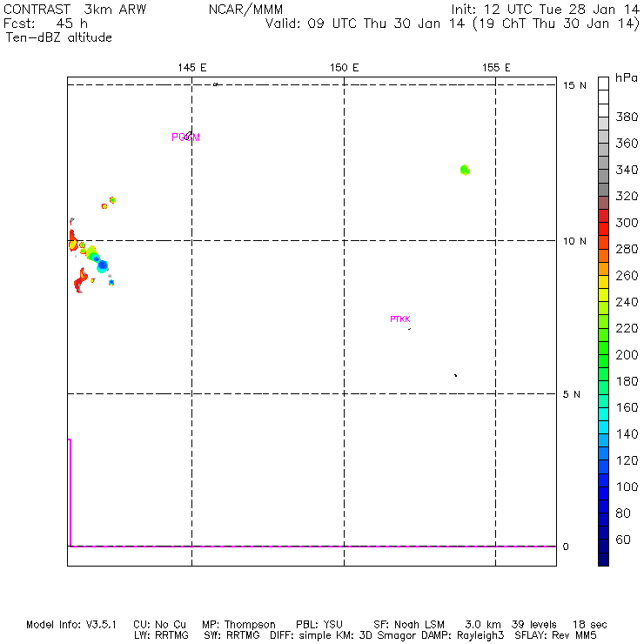This screenshot has width=644, height=644.
Task: Click the '340' colorbar value
Action: 627,170
